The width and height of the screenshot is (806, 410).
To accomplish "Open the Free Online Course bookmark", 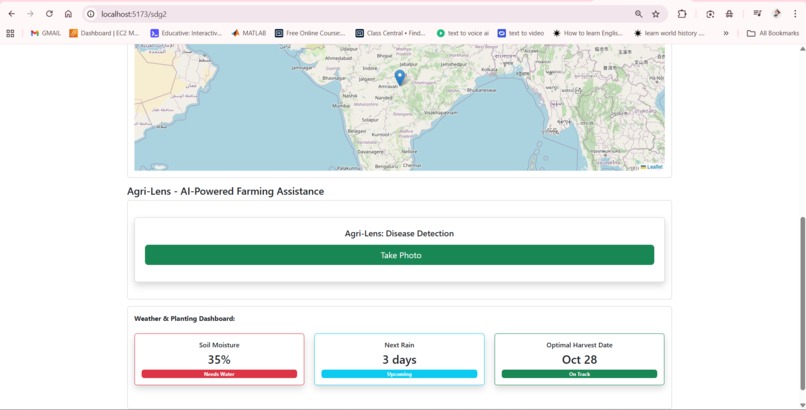I will click(310, 33).
